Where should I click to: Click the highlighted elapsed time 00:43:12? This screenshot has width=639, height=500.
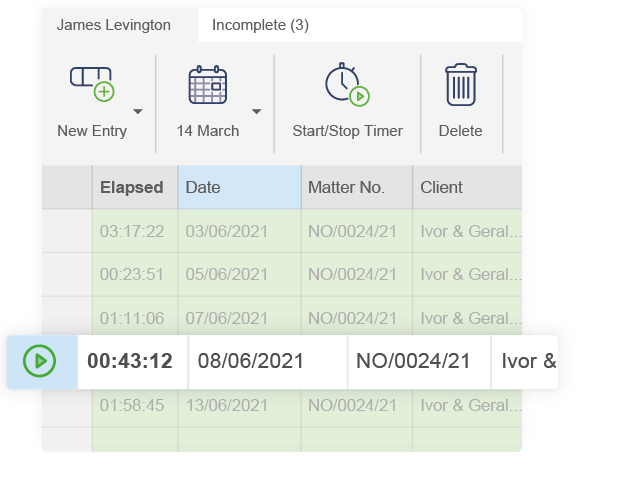click(x=130, y=361)
